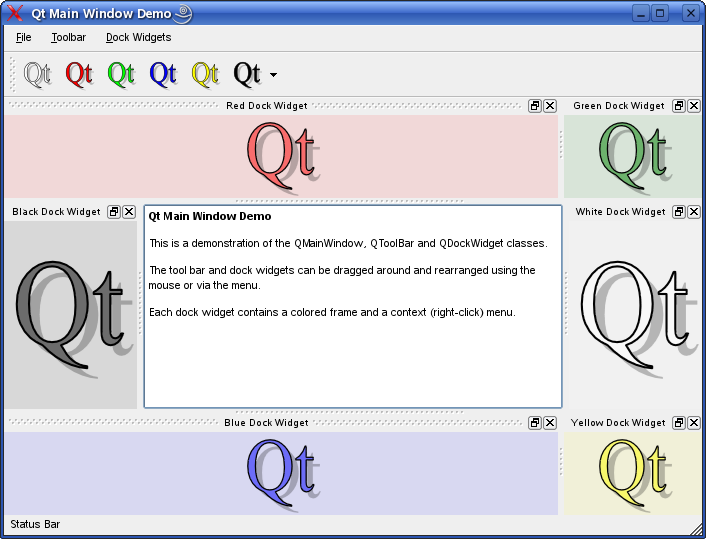The width and height of the screenshot is (706, 539).
Task: Float the Black Dock Widget
Action: pyautogui.click(x=114, y=212)
